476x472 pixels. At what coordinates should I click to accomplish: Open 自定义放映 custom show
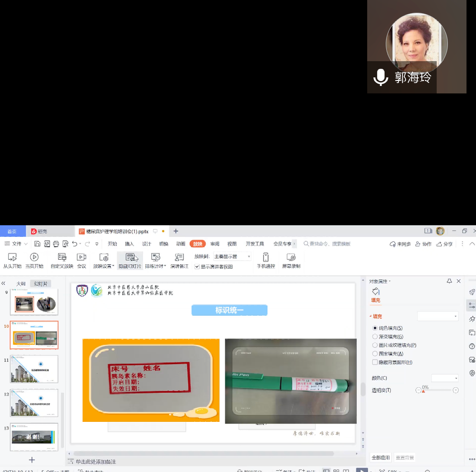coord(62,257)
